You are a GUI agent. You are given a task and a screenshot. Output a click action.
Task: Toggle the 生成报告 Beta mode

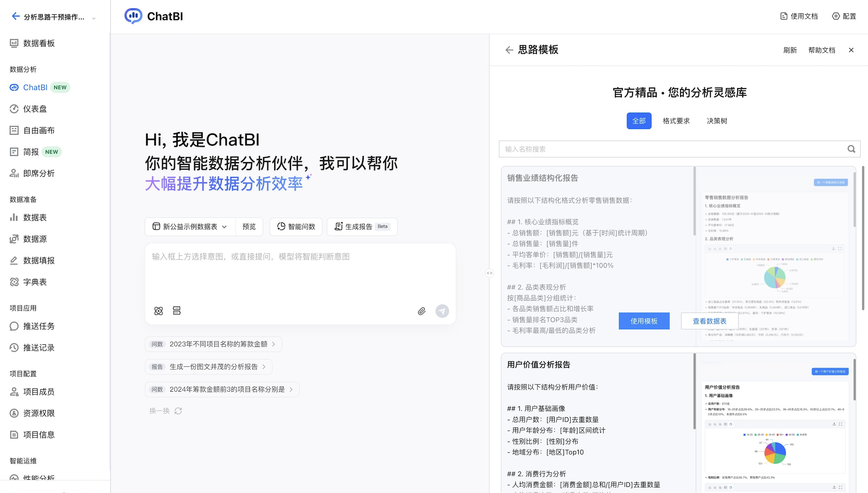click(x=362, y=227)
